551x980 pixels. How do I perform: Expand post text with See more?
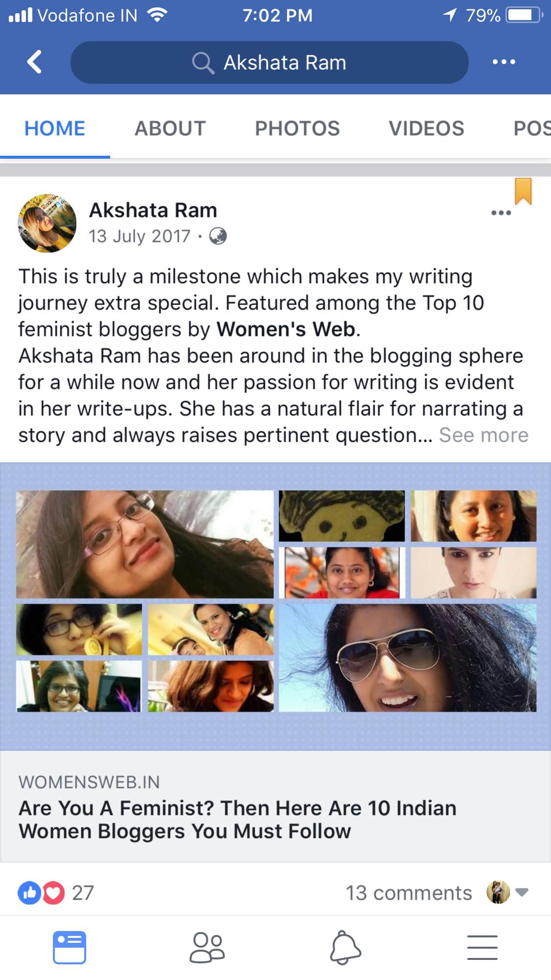coord(484,435)
